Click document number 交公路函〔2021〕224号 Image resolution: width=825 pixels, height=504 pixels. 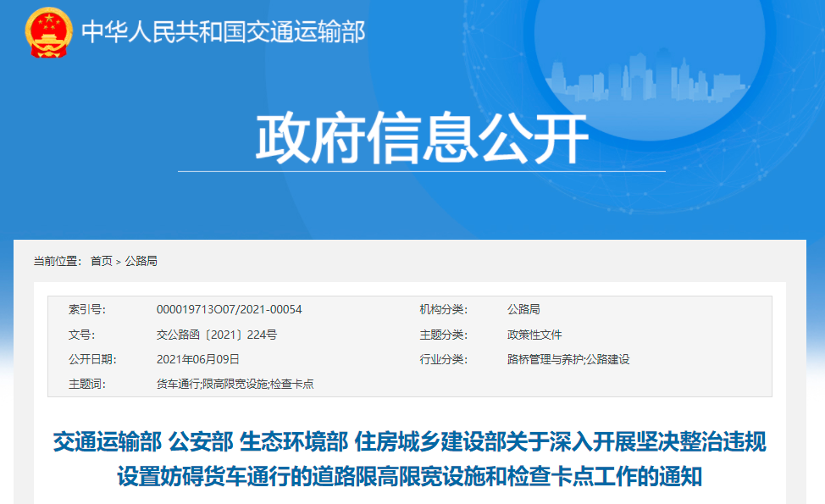tap(216, 335)
